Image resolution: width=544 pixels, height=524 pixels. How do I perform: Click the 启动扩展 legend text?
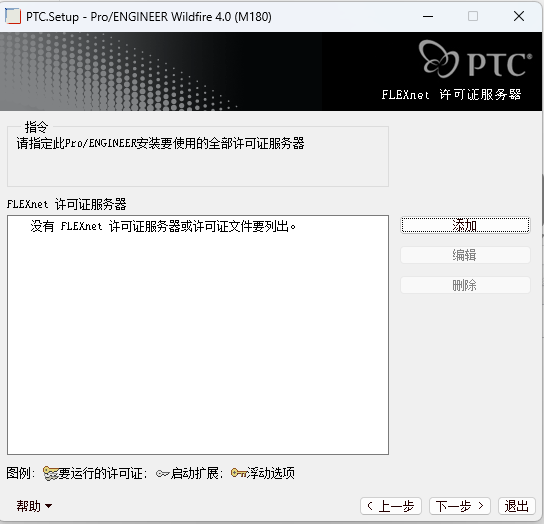click(x=197, y=473)
